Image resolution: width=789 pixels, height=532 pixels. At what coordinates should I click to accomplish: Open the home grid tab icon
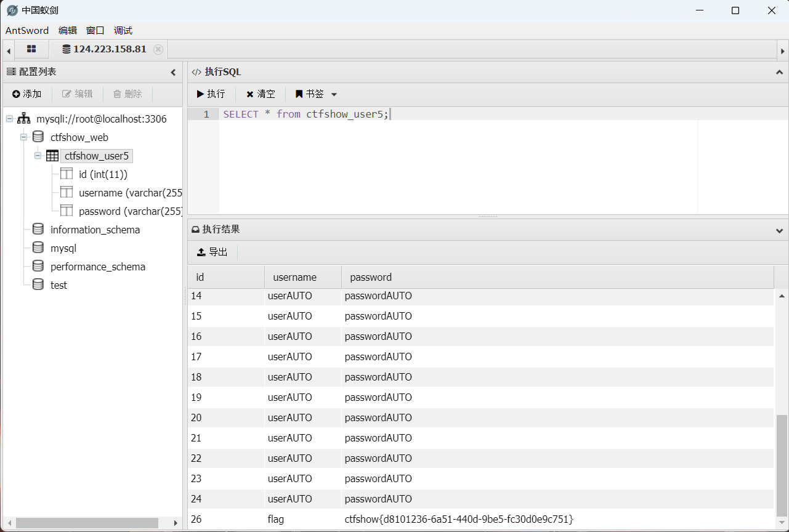pyautogui.click(x=31, y=49)
